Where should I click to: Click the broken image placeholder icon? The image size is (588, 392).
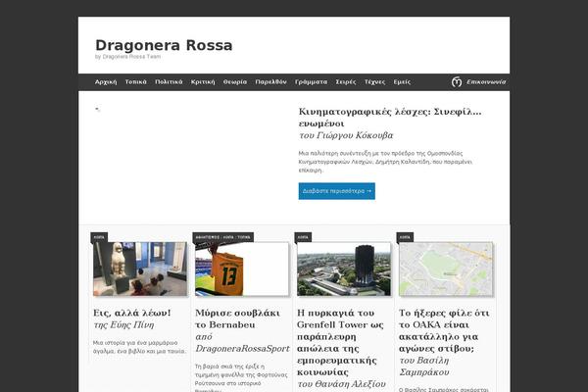click(x=97, y=109)
